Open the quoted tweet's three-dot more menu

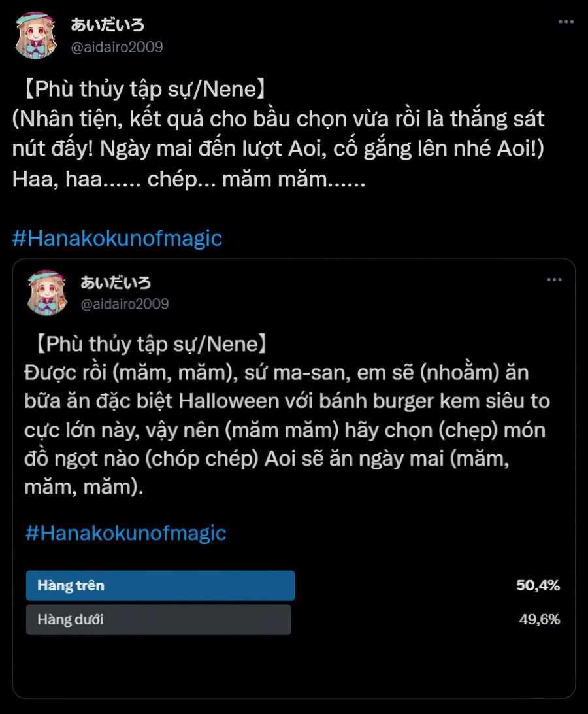tap(554, 280)
